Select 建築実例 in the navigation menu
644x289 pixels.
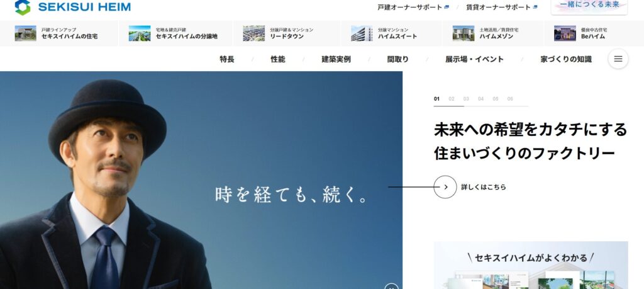click(336, 59)
